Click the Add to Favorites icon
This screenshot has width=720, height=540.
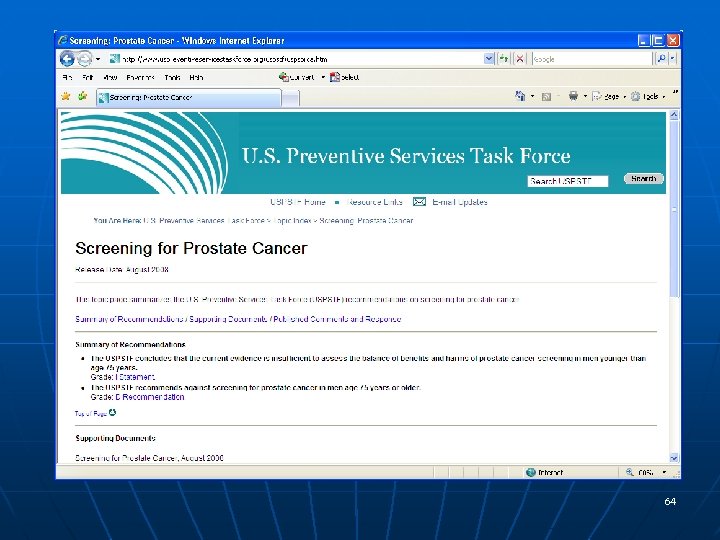(83, 96)
